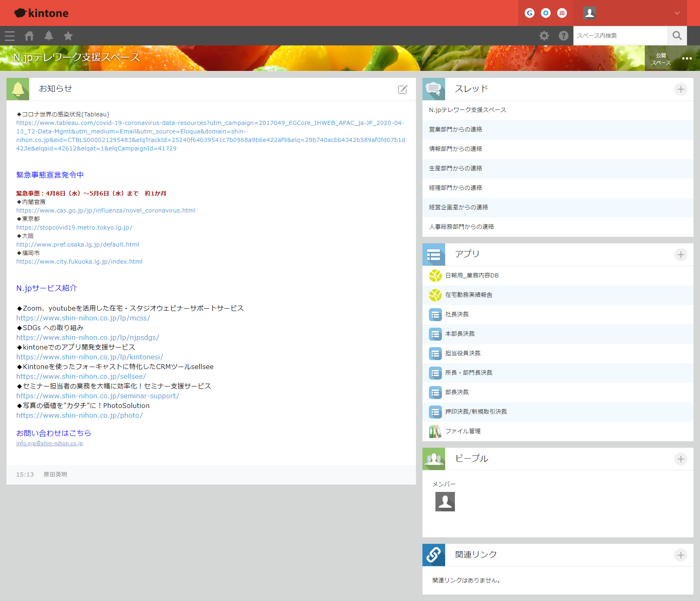Expand the user account dropdown arrow
The height and width of the screenshot is (601, 700).
[677, 13]
